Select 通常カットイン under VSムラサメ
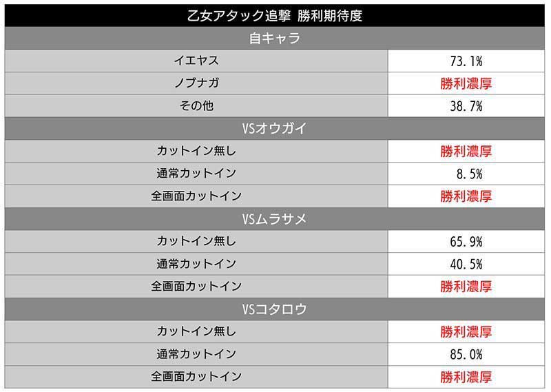Screen dimensions: 551x392 (196, 264)
